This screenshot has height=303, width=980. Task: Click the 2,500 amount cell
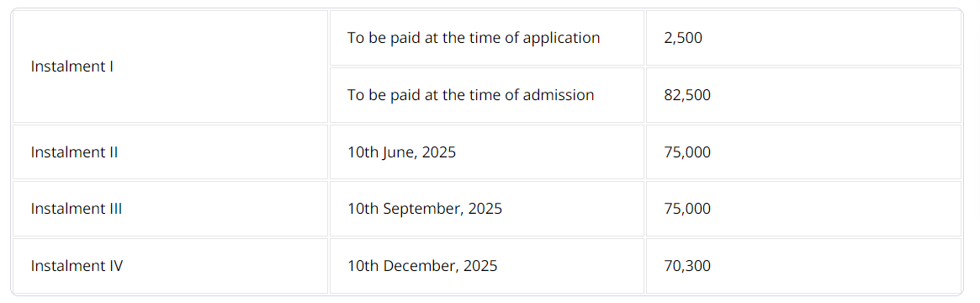pyautogui.click(x=803, y=38)
